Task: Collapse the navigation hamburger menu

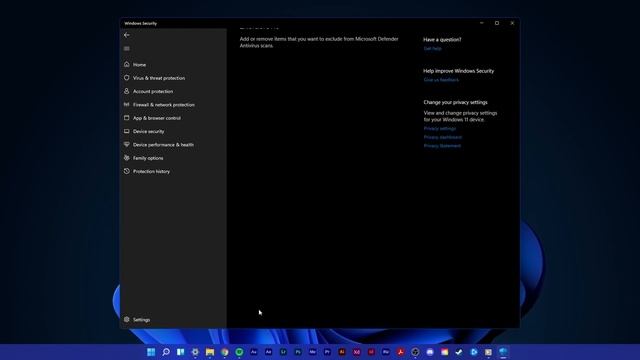Action: point(127,49)
